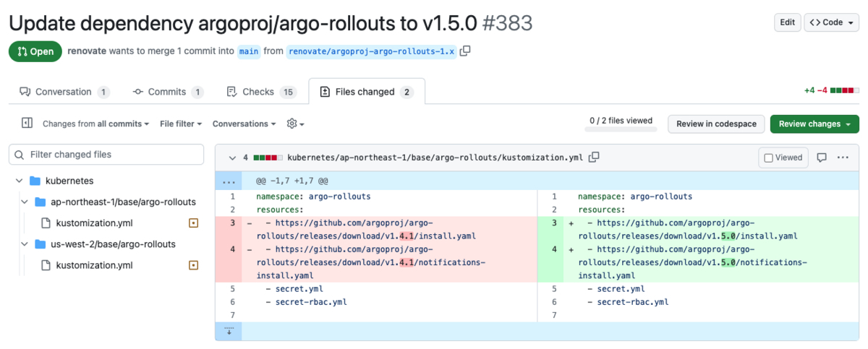Open the Code dropdown button
The width and height of the screenshot is (868, 349).
click(x=832, y=22)
